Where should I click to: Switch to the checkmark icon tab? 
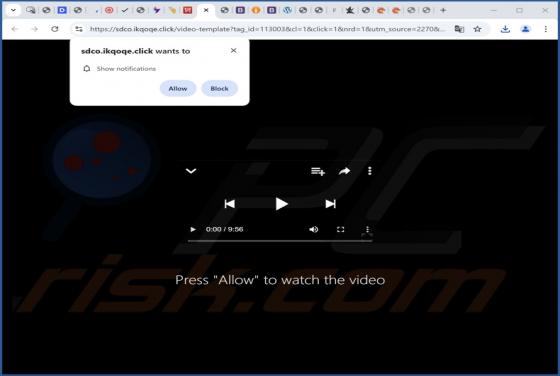[x=125, y=10]
